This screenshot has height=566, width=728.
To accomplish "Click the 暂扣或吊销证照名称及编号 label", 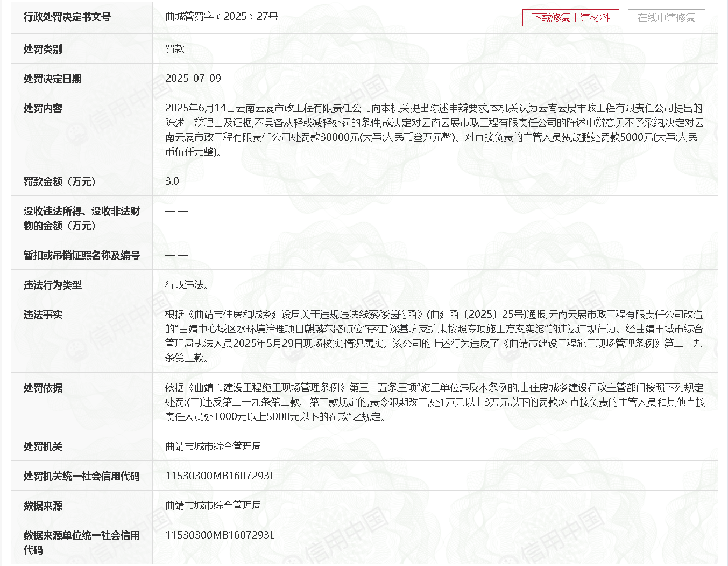I will (x=81, y=255).
